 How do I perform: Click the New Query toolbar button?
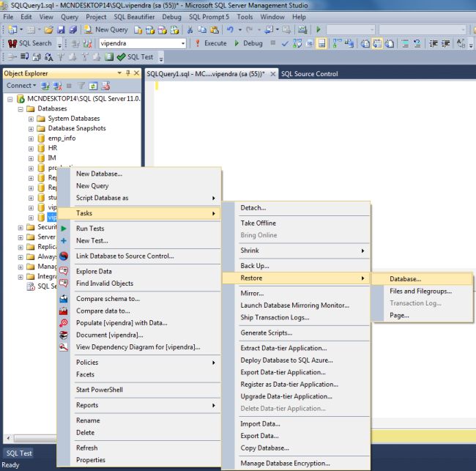105,29
